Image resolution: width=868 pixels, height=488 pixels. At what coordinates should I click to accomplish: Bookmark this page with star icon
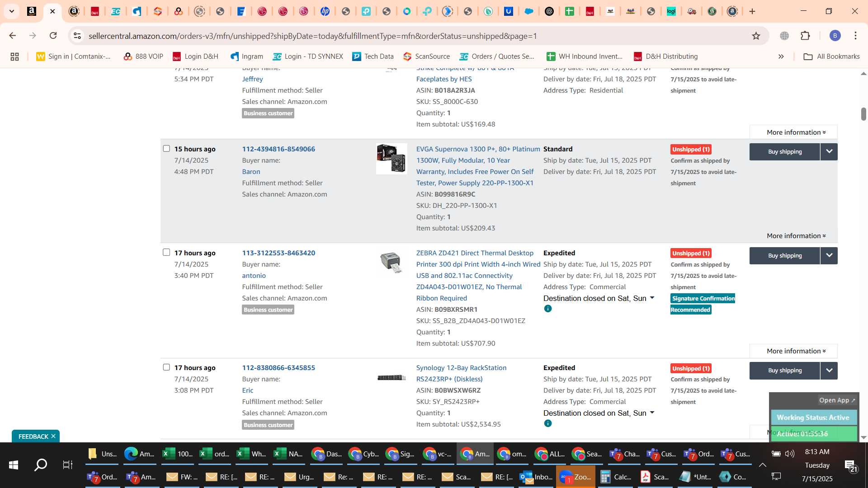coord(756,36)
